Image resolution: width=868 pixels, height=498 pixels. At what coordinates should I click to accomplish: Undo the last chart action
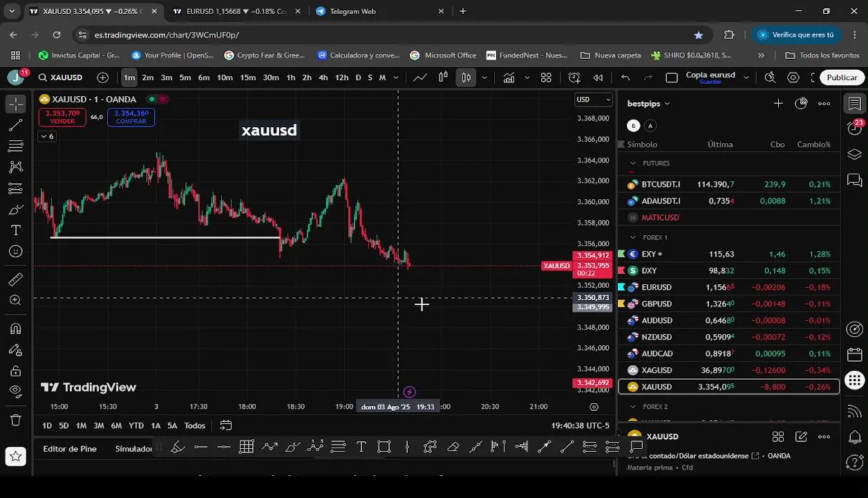[625, 77]
